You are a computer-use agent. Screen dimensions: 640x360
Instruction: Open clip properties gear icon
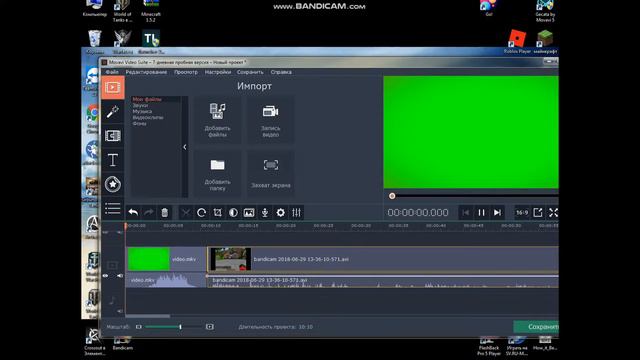(x=280, y=212)
